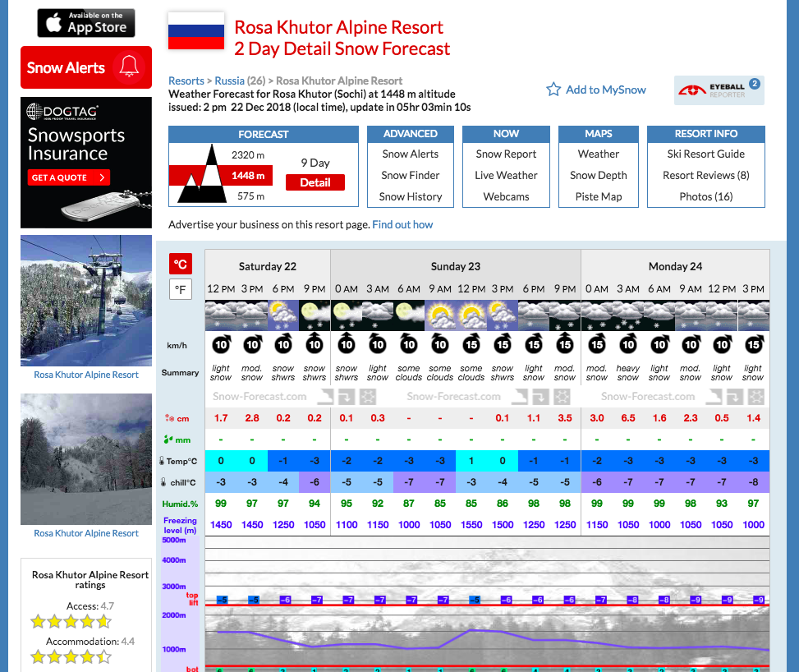Click the Add to MySnow link
This screenshot has height=672, width=799.
(605, 90)
